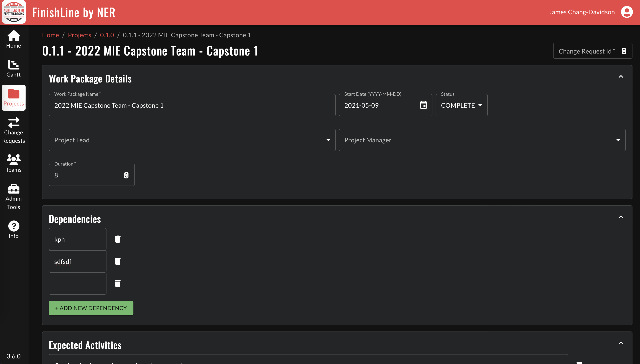Click the Projects breadcrumb link
Viewport: 640px width, 364px height.
(x=79, y=35)
